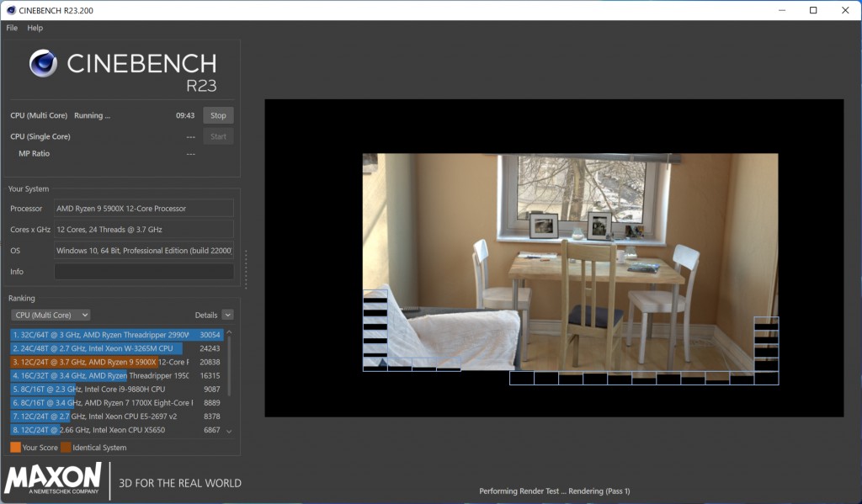The width and height of the screenshot is (862, 504).
Task: Close the Cinebench window
Action: [x=844, y=10]
